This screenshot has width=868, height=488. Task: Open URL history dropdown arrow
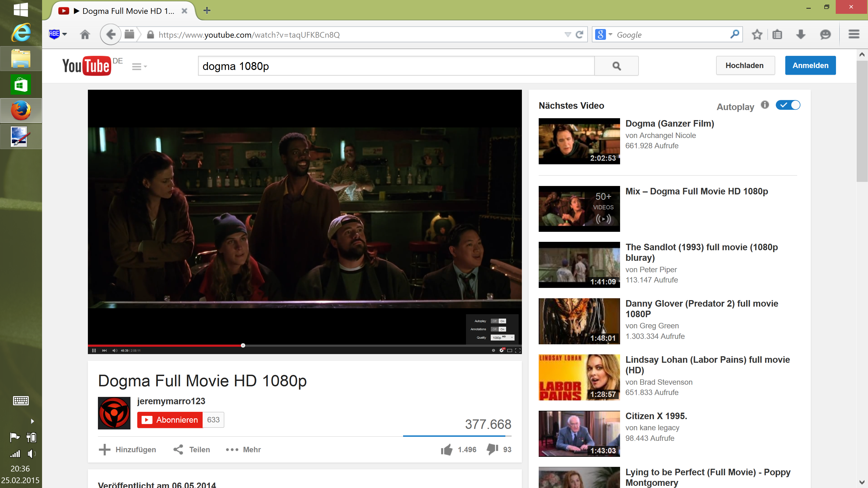pyautogui.click(x=568, y=35)
